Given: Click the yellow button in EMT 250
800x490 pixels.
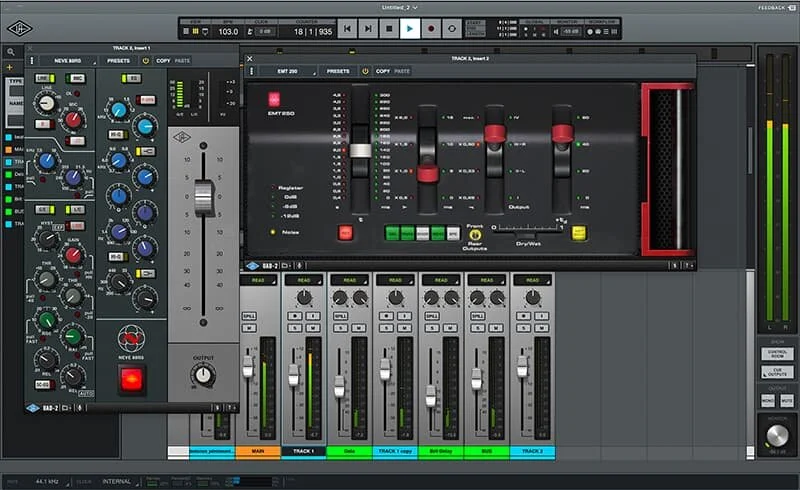Looking at the screenshot, I should point(579,233).
